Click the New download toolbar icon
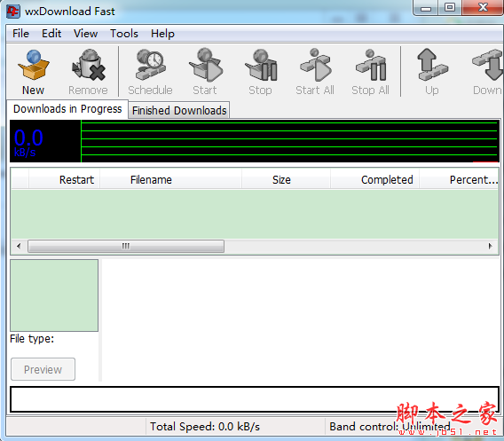The height and width of the screenshot is (441, 504). click(x=33, y=66)
